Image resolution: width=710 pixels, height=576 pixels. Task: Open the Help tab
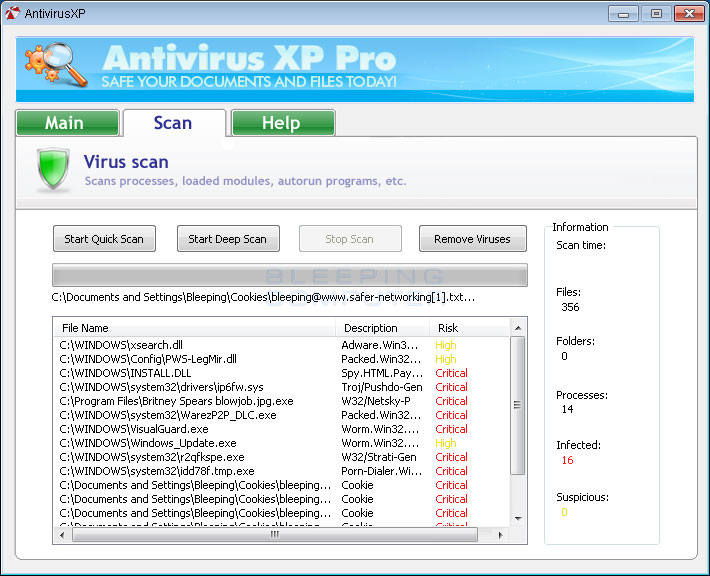(x=281, y=123)
